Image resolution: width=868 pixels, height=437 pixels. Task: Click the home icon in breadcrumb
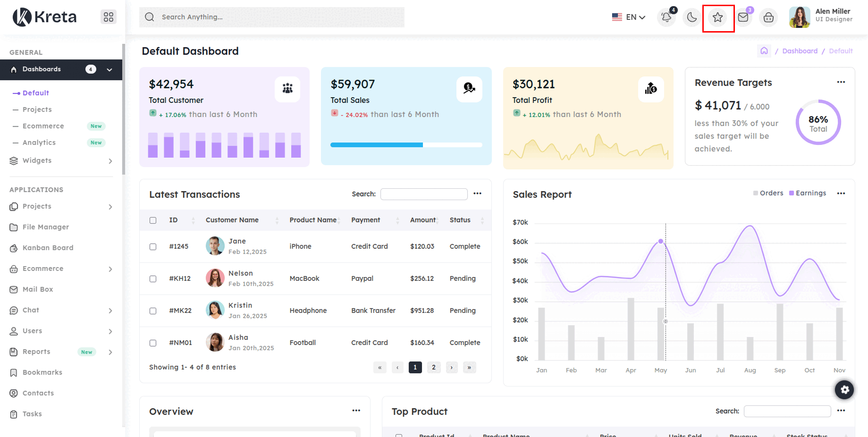764,51
